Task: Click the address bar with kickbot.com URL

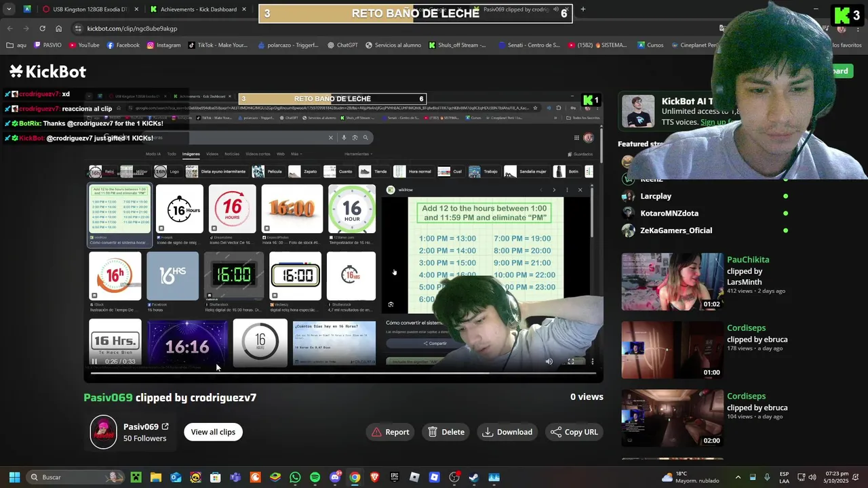Action: click(393, 28)
